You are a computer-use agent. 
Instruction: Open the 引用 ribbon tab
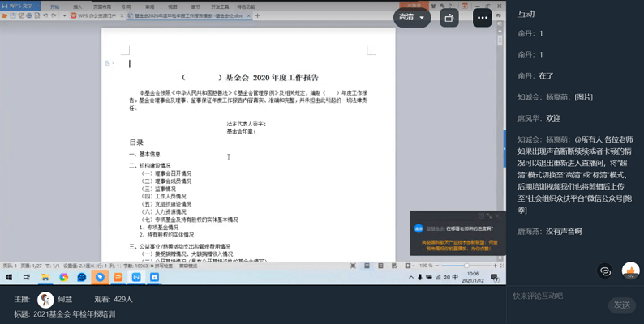pyautogui.click(x=127, y=6)
